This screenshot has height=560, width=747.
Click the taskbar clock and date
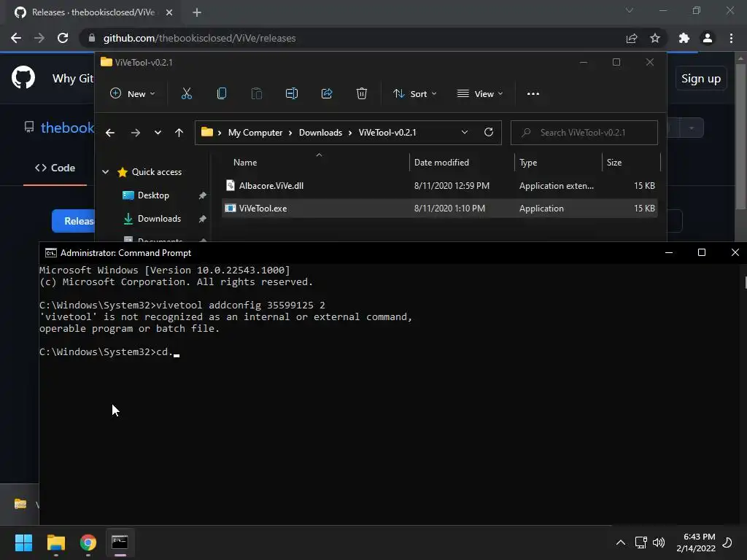[695, 542]
